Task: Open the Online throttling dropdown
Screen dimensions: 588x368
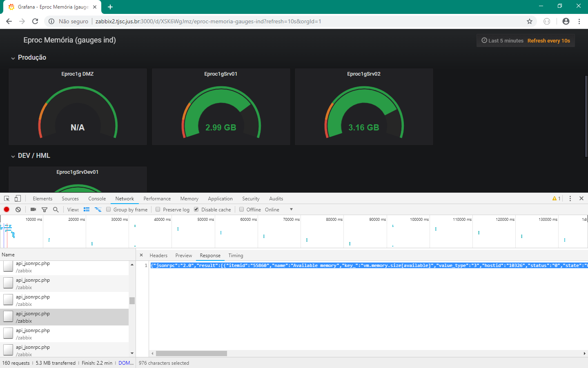Action: 280,209
